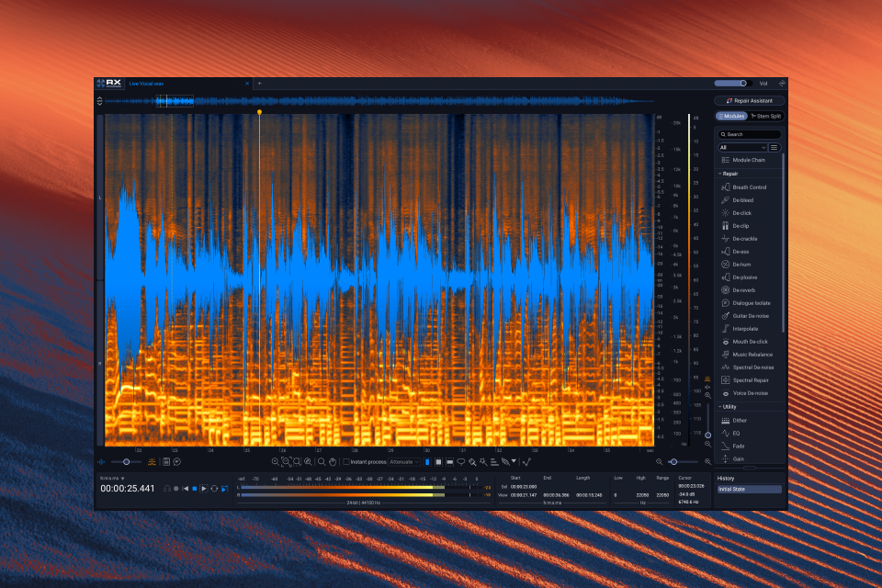Select the time-frequency selection tool
Viewport: 882px width, 588px height.
(438, 462)
